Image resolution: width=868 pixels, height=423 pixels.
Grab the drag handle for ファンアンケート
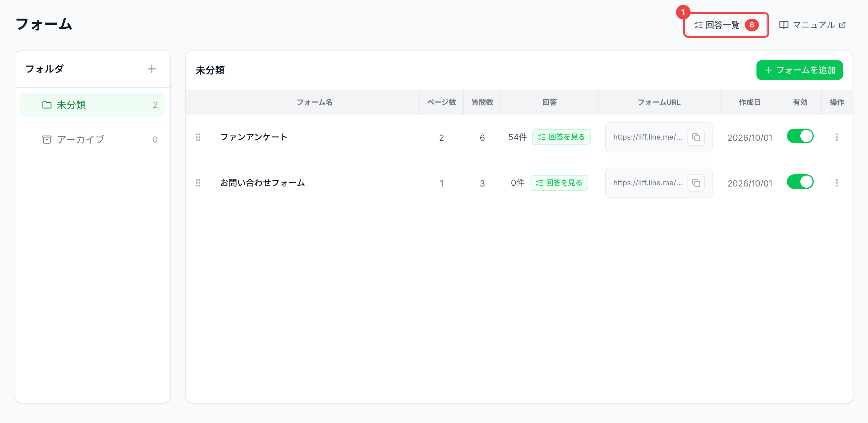point(198,137)
